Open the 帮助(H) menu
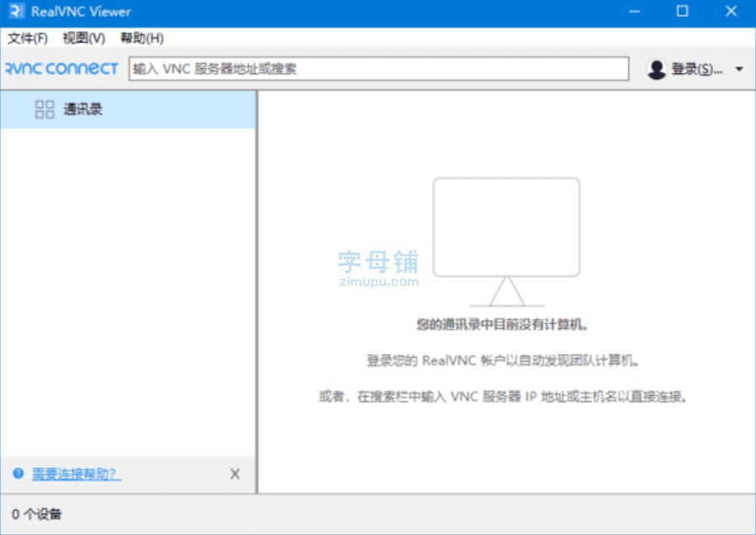Image resolution: width=756 pixels, height=535 pixels. tap(141, 38)
